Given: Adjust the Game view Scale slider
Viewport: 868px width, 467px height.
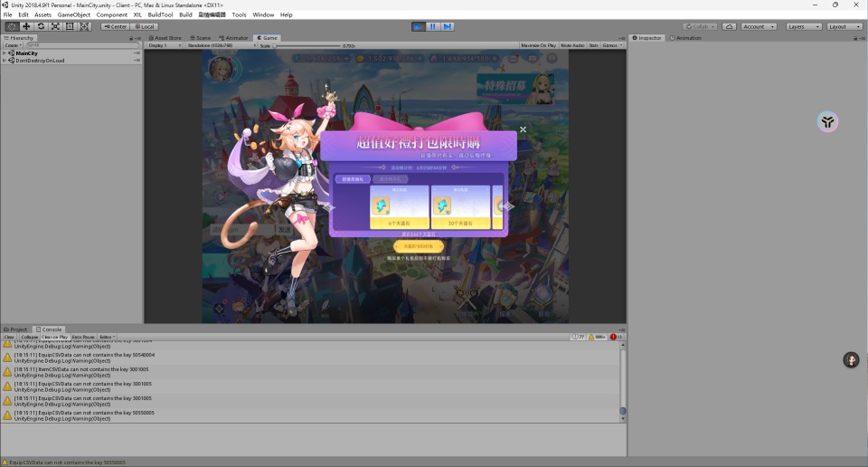Looking at the screenshot, I should click(x=307, y=45).
